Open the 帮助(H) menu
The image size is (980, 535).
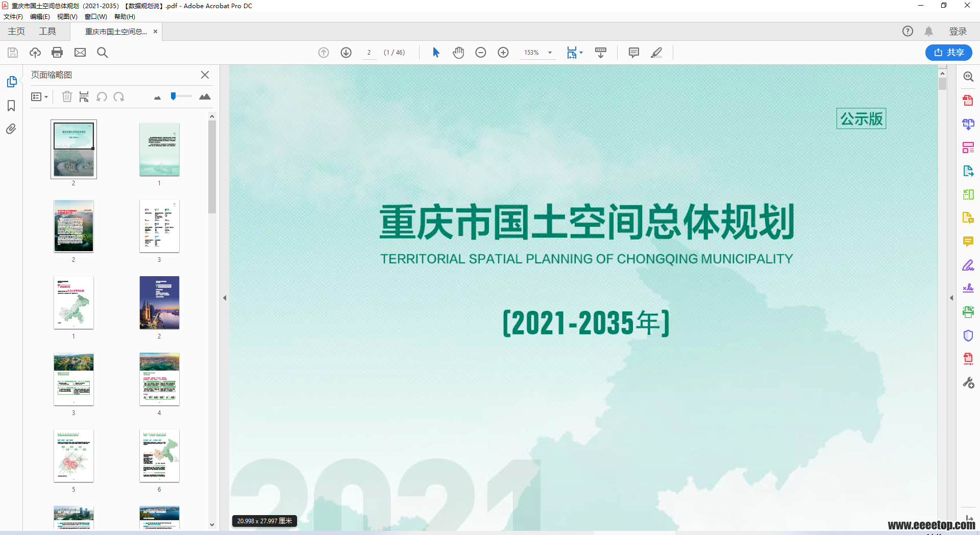(x=125, y=17)
